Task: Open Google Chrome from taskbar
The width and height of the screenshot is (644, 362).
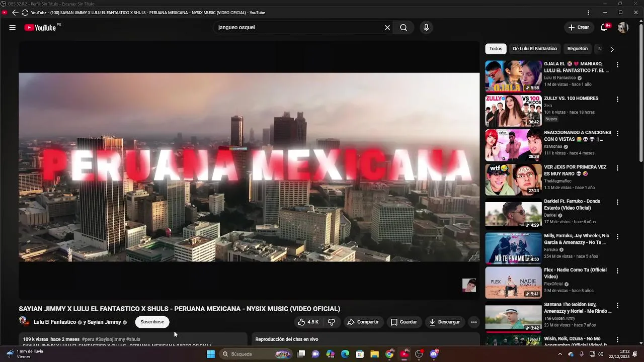Action: 389,354
